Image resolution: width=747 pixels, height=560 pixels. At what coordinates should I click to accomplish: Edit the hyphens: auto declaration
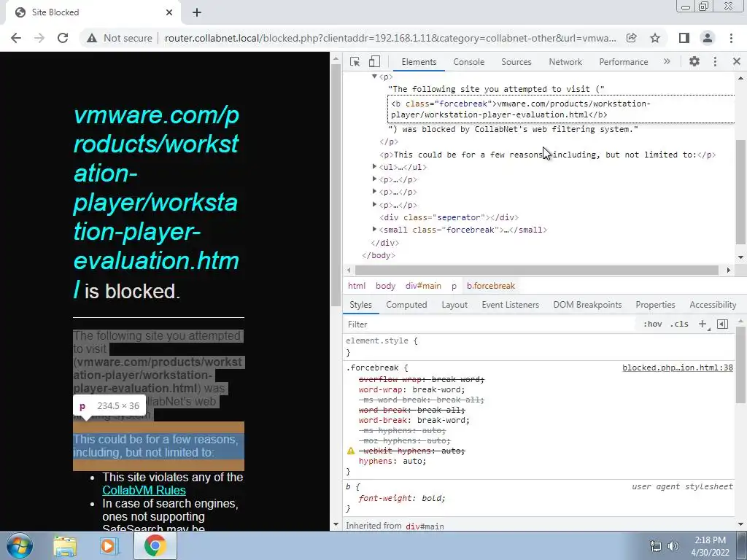[x=392, y=461]
